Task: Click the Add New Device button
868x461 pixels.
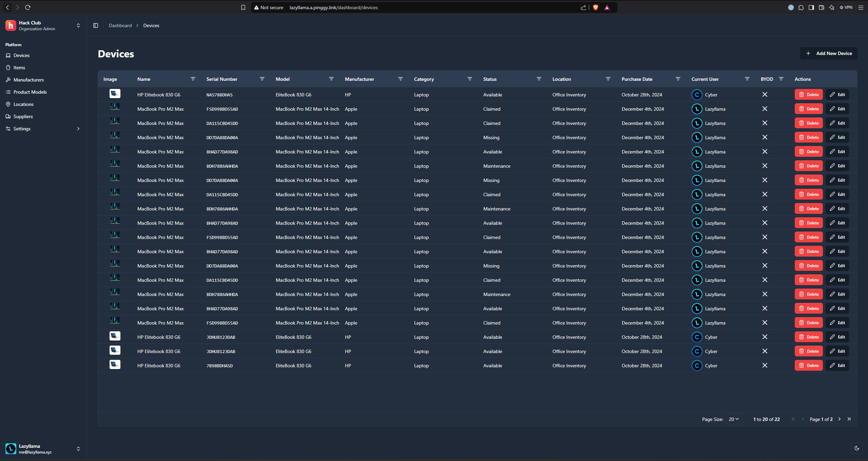Action: pos(829,53)
